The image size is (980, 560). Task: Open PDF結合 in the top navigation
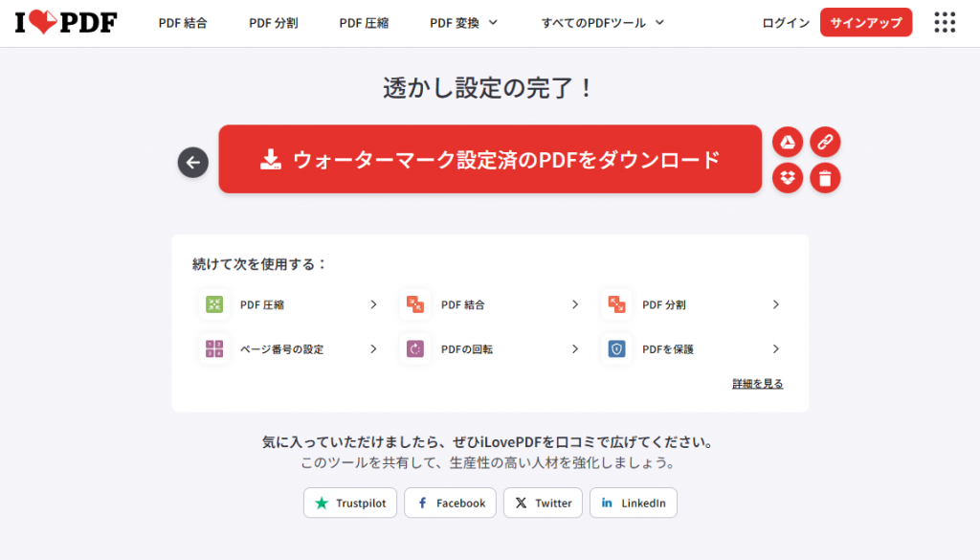click(183, 22)
